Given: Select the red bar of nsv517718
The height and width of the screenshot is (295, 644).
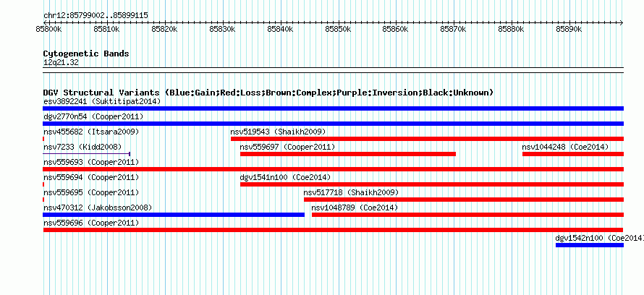Looking at the screenshot, I should point(464,200).
